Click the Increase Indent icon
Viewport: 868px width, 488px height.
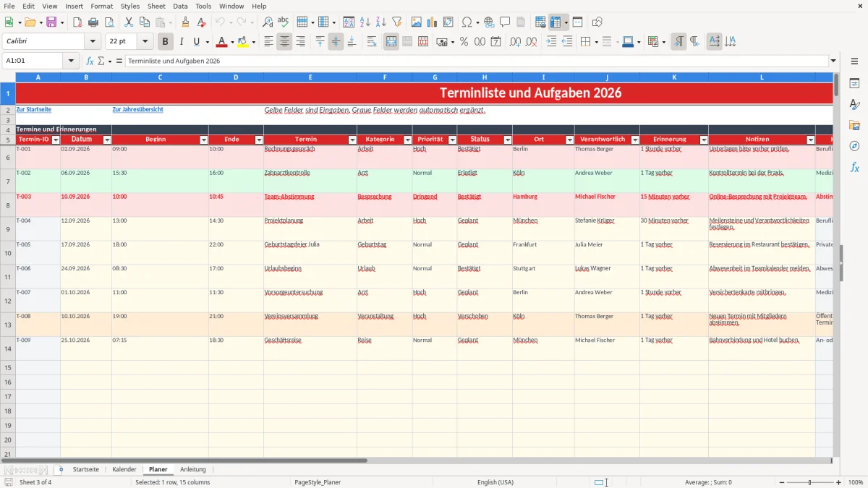pyautogui.click(x=551, y=42)
